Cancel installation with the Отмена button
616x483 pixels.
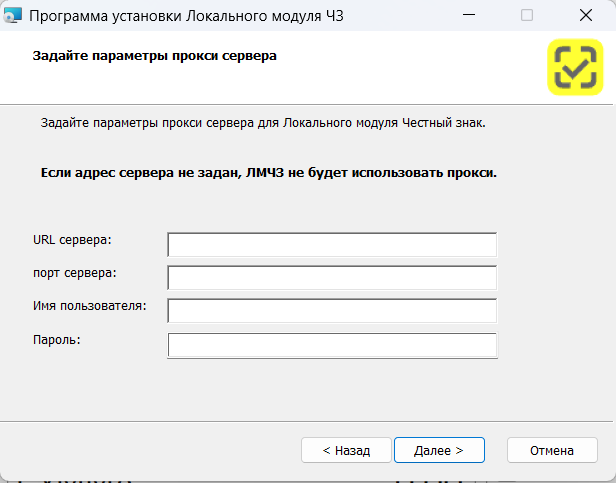tap(552, 450)
